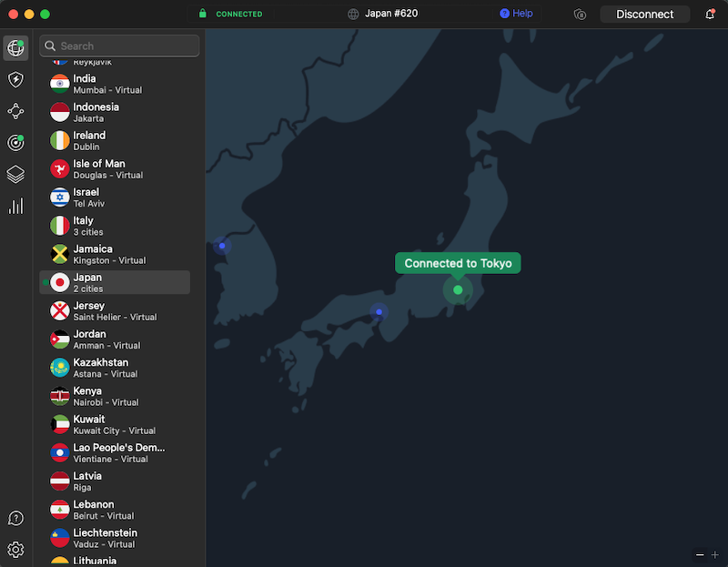Select Indonesia Jakarta server
728x567 pixels.
click(115, 112)
